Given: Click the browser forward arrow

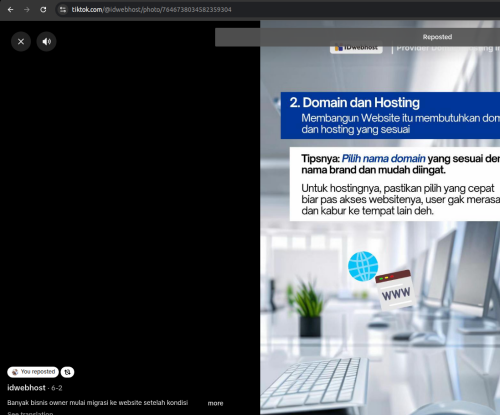Looking at the screenshot, I should pos(27,10).
